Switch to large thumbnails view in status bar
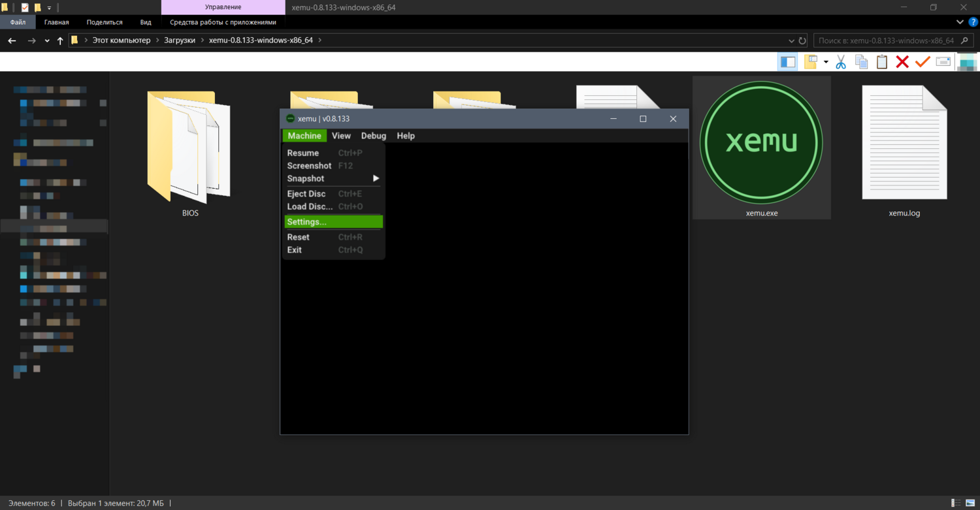980x510 pixels. 970,503
